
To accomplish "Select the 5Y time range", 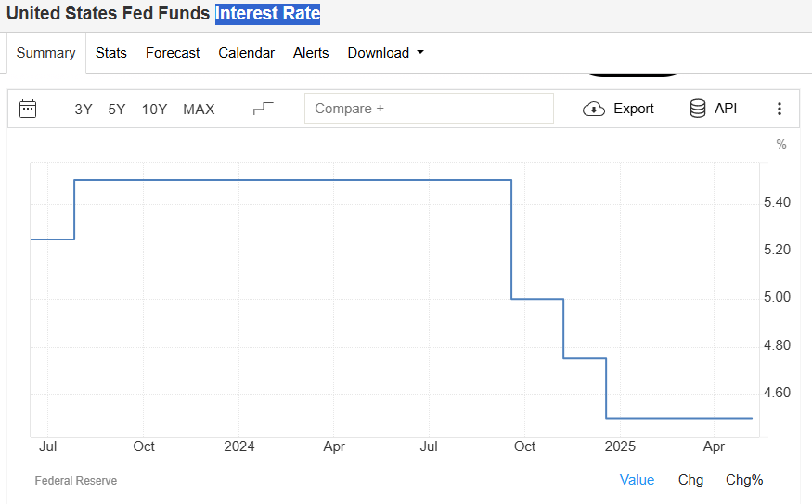I will pyautogui.click(x=117, y=109).
